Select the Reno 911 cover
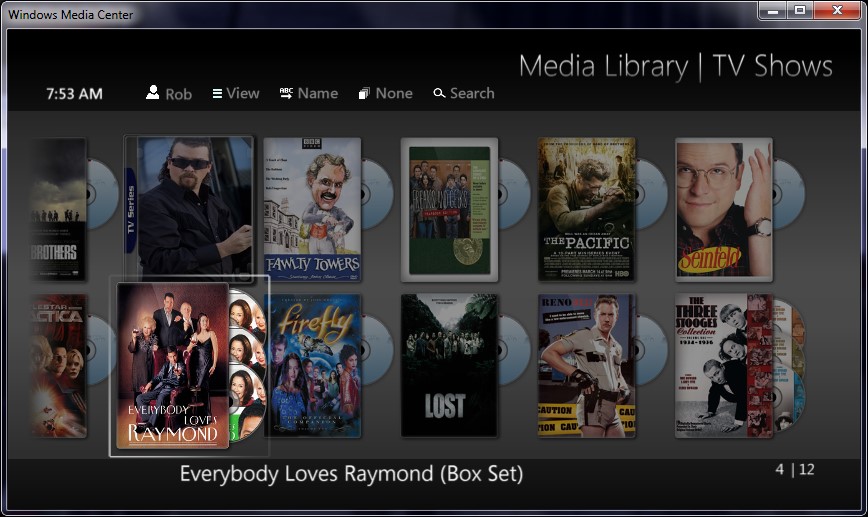The height and width of the screenshot is (517, 868). [587, 366]
